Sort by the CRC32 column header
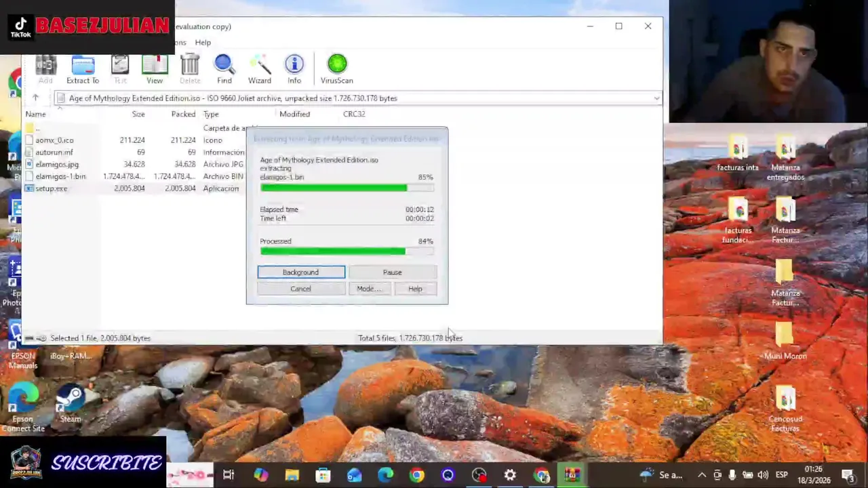This screenshot has width=868, height=488. 354,114
